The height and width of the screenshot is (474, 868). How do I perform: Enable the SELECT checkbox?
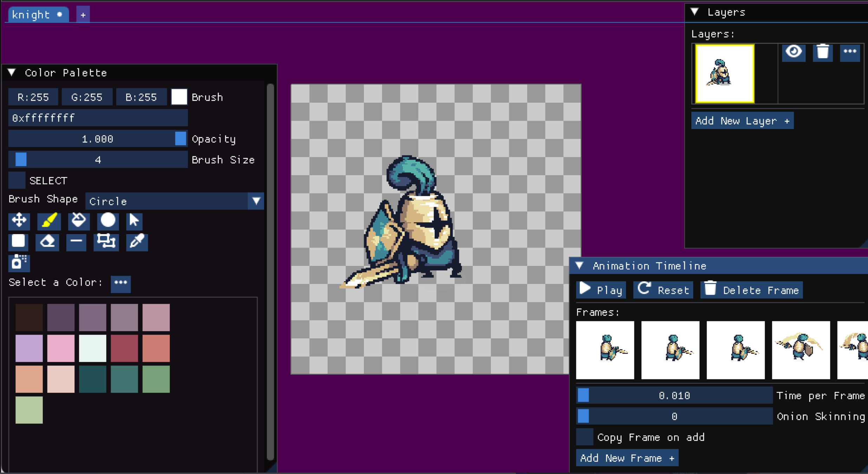tap(17, 180)
